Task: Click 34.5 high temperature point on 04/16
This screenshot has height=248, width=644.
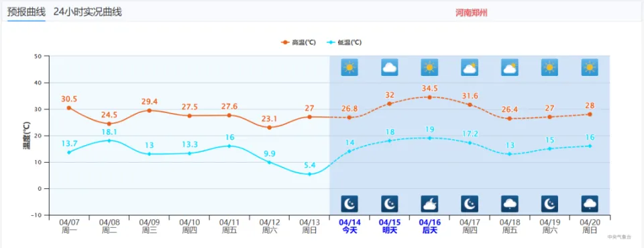Action: coord(429,97)
